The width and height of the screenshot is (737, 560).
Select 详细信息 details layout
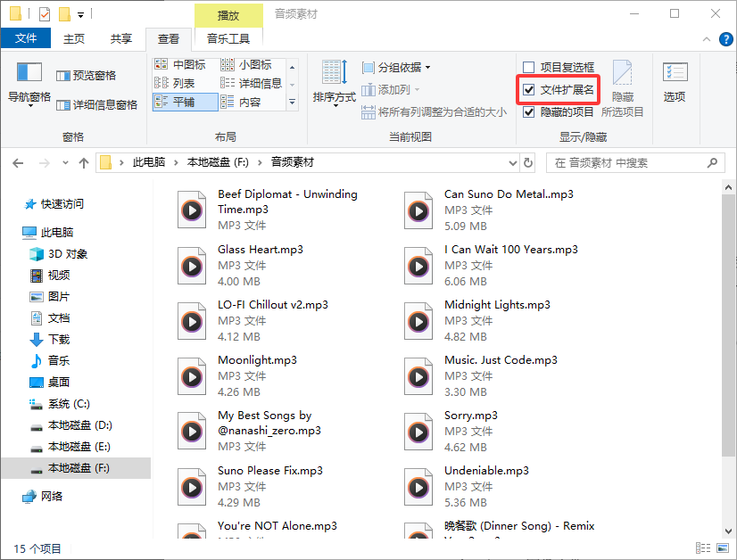(252, 83)
